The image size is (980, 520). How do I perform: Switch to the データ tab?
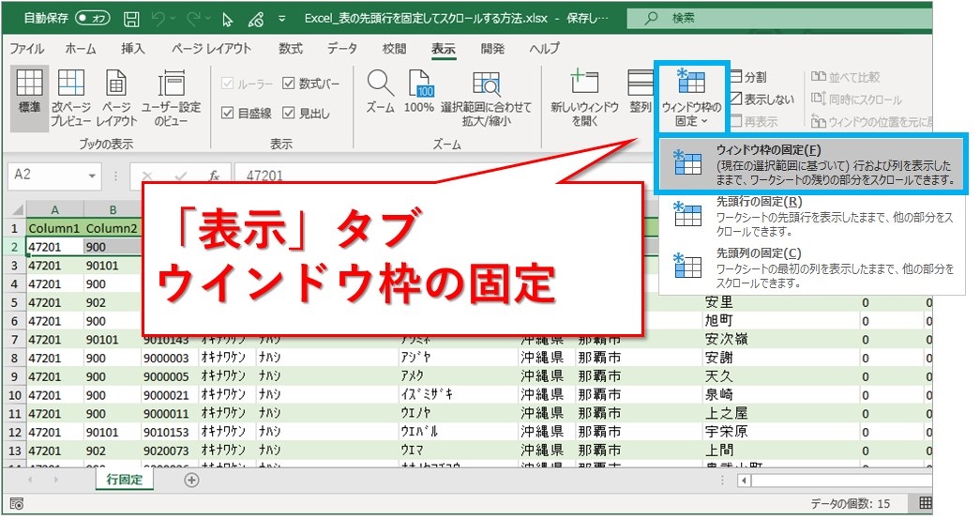[342, 48]
